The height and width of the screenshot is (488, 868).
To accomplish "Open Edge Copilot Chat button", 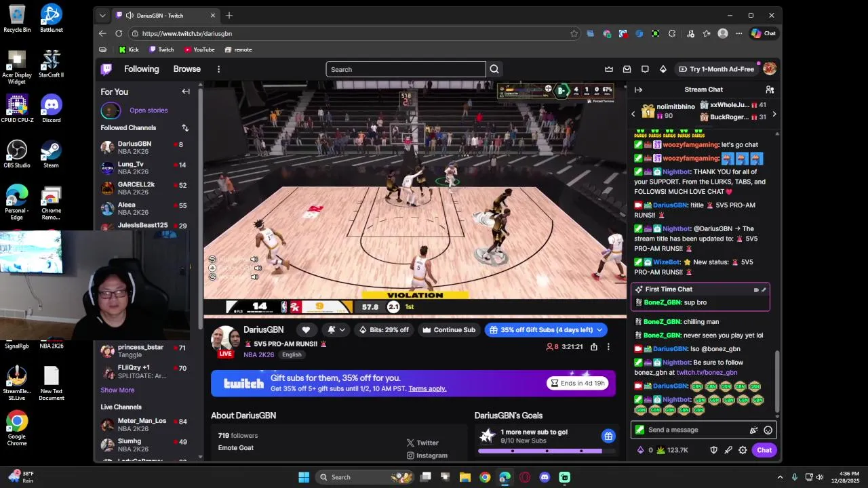I will coord(764,33).
